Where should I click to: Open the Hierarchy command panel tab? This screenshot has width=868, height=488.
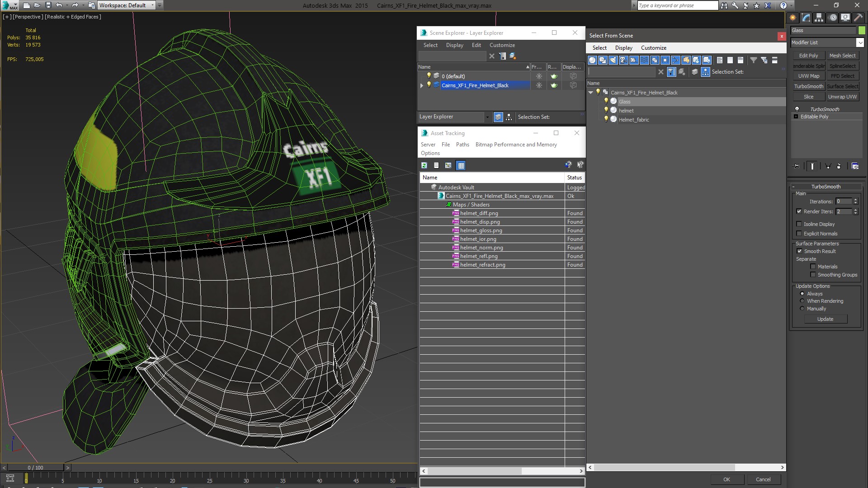[819, 18]
